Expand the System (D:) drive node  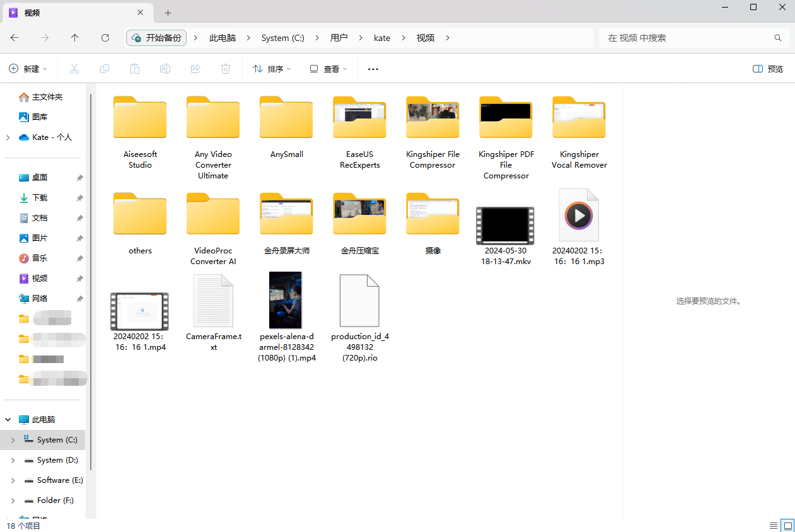[13, 460]
